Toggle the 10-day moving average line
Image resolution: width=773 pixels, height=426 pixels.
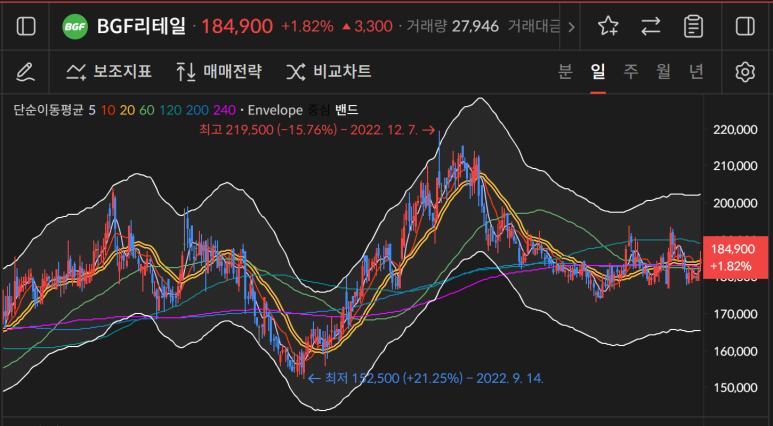tap(107, 110)
